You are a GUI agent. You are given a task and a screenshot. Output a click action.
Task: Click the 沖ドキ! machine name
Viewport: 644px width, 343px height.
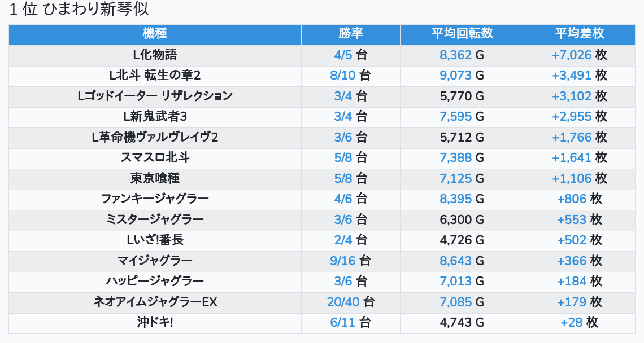(x=155, y=323)
